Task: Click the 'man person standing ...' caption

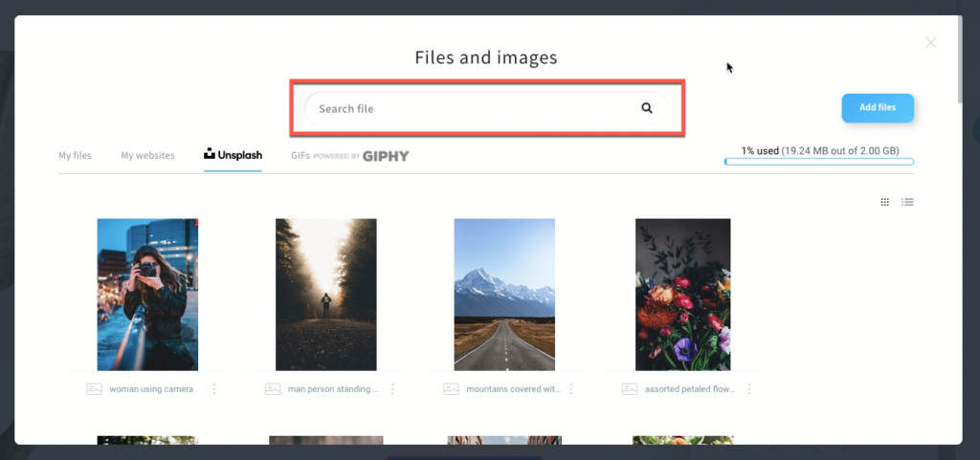Action: click(333, 389)
